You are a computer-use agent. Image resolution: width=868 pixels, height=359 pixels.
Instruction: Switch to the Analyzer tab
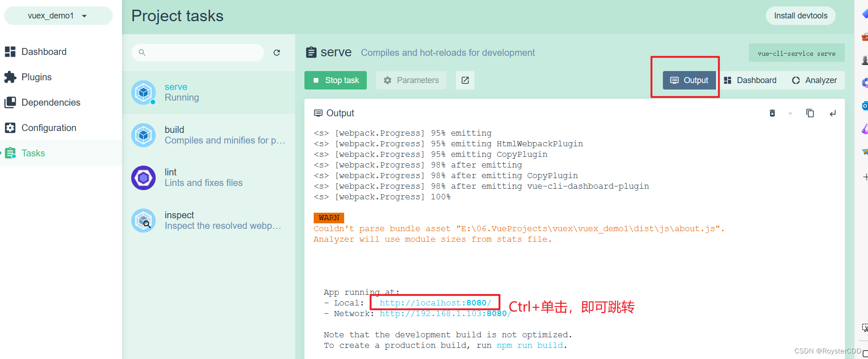click(x=814, y=80)
